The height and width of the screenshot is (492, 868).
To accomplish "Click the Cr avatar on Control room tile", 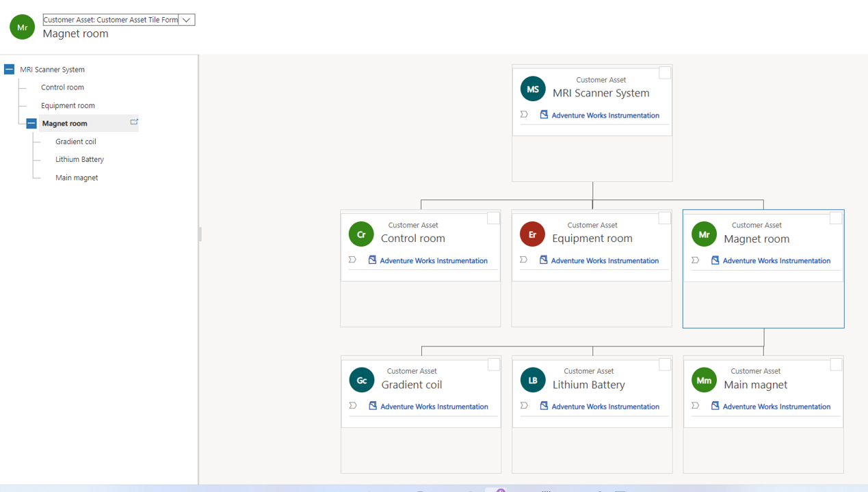I will (x=361, y=234).
